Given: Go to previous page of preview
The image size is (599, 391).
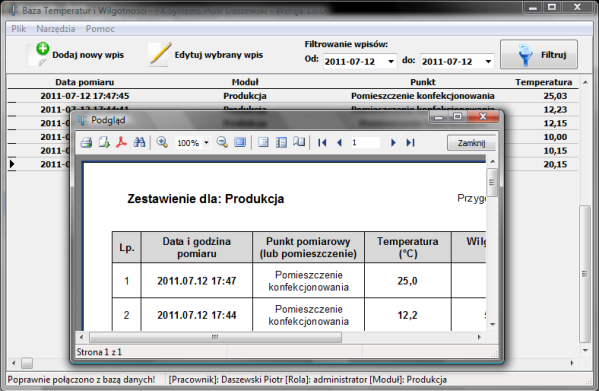Looking at the screenshot, I should point(339,142).
